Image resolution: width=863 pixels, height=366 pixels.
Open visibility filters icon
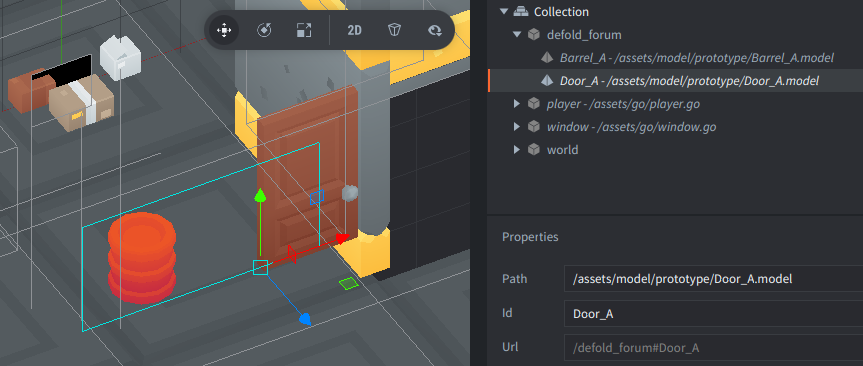pos(435,30)
